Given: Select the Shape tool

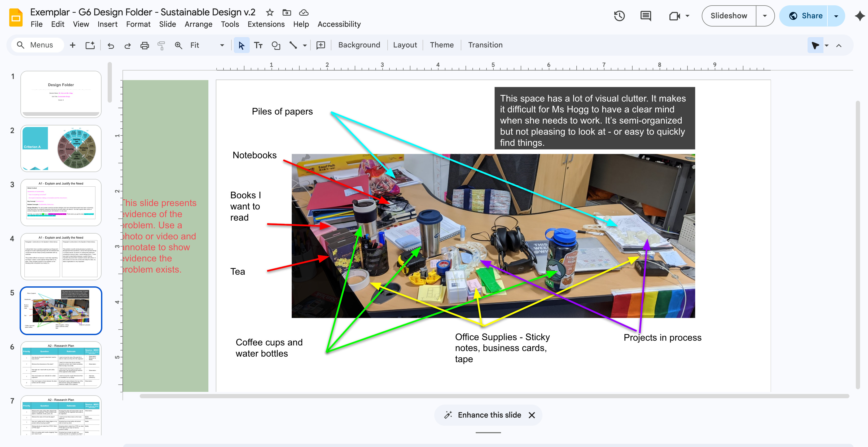Looking at the screenshot, I should tap(276, 45).
